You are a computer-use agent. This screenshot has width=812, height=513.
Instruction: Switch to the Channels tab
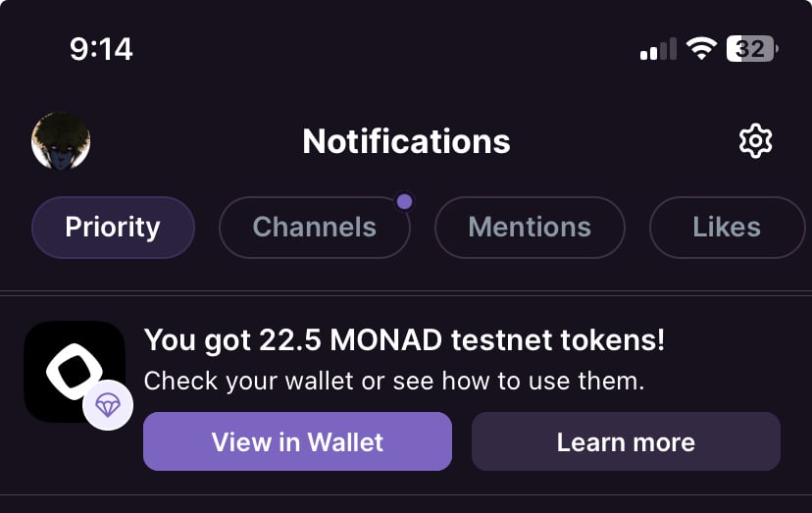coord(315,227)
